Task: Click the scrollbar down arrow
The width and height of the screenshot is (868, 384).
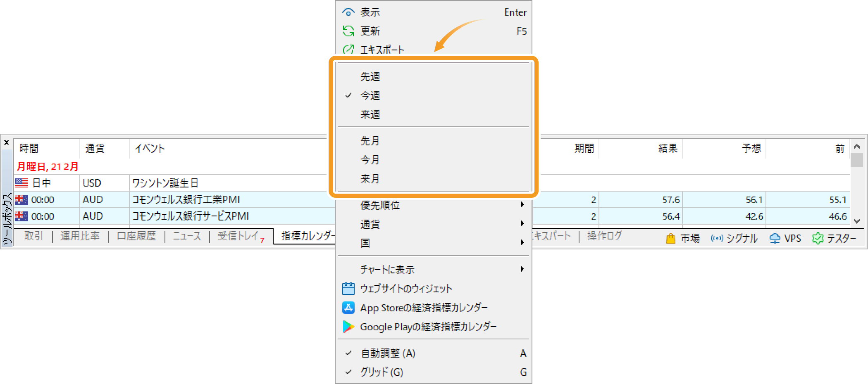Action: [857, 221]
